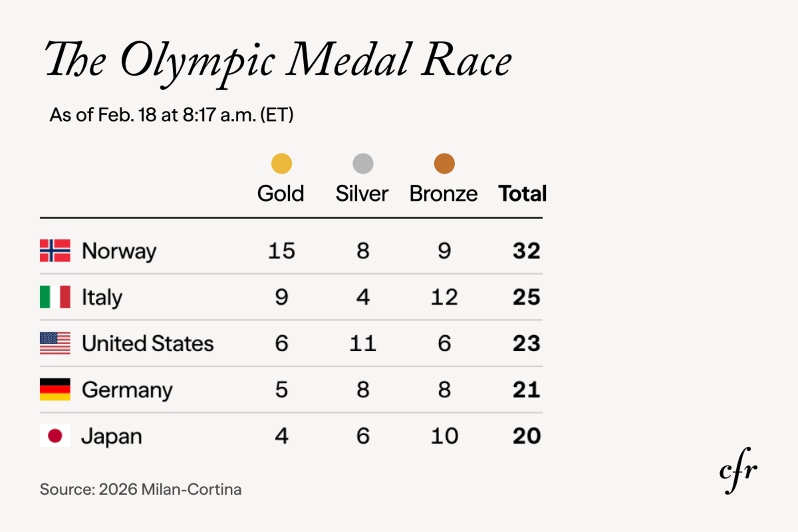Image resolution: width=798 pixels, height=532 pixels.
Task: Select the Silver column header
Action: point(362,194)
